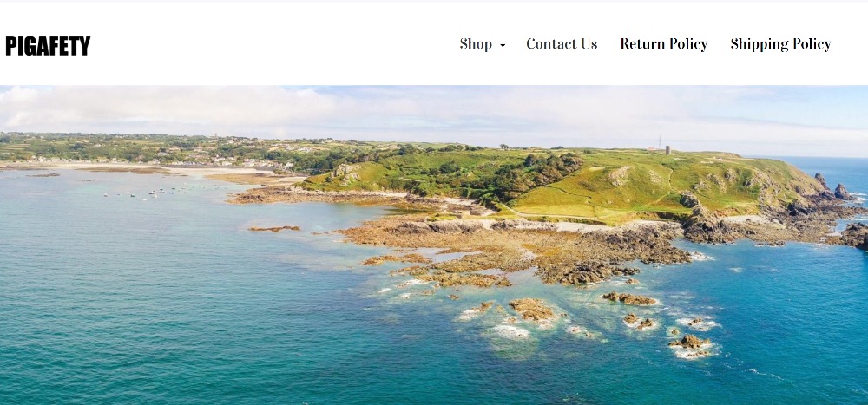Screen dimensions: 868x405
Task: View the Shipping Policy page
Action: tap(780, 44)
